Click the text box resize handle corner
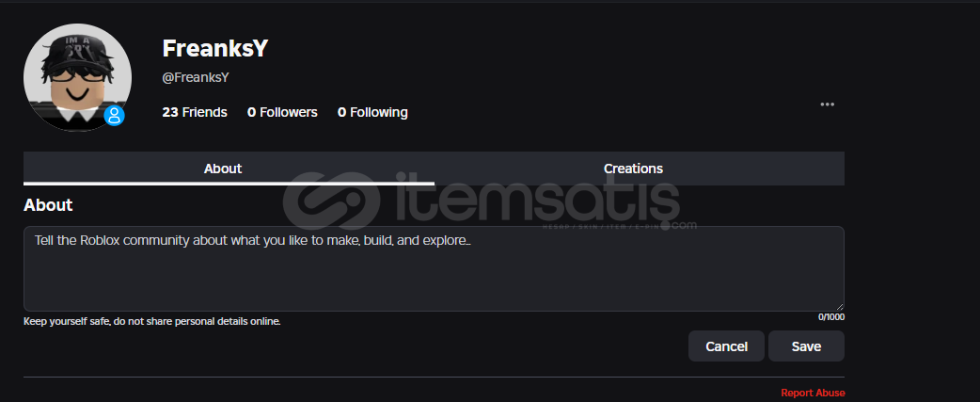980x402 pixels. click(x=839, y=306)
